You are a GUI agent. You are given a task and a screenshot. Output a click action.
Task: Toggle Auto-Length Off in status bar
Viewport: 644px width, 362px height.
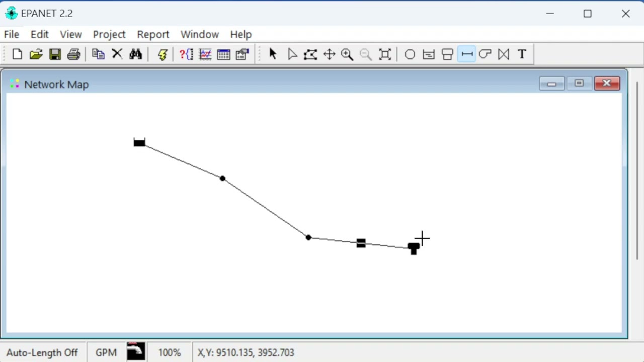coord(42,352)
